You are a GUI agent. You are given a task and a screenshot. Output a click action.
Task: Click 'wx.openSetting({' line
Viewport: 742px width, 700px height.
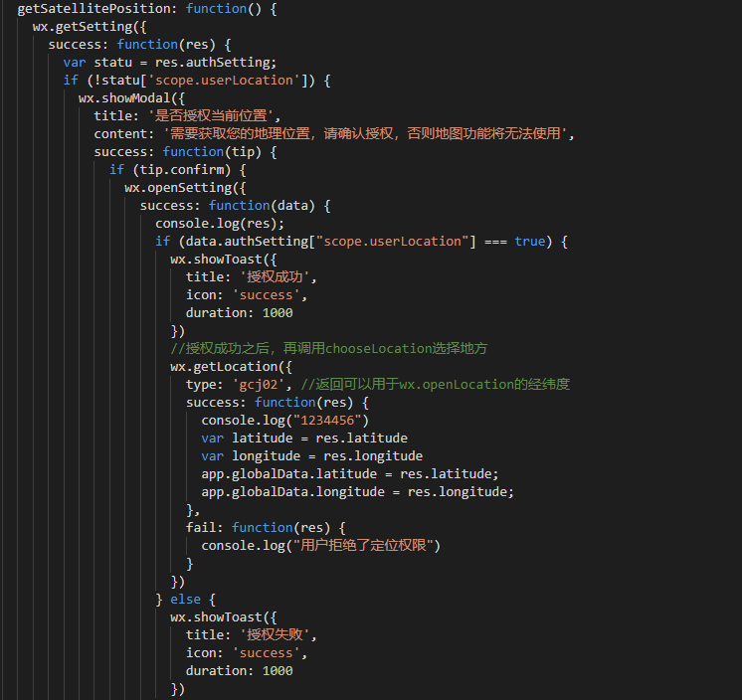point(185,188)
